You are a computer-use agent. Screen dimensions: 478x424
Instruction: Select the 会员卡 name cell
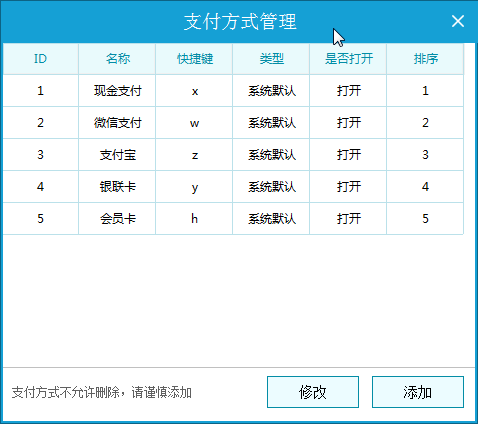point(117,219)
